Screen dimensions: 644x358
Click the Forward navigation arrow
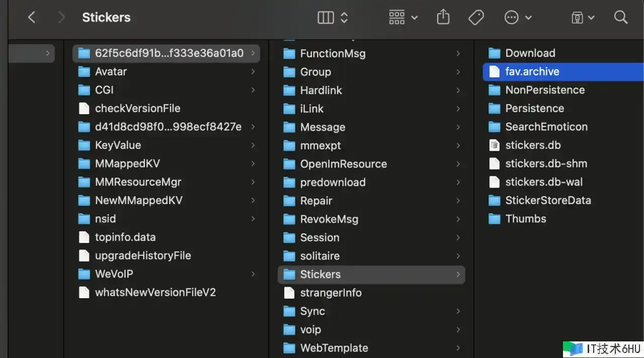[x=61, y=18]
